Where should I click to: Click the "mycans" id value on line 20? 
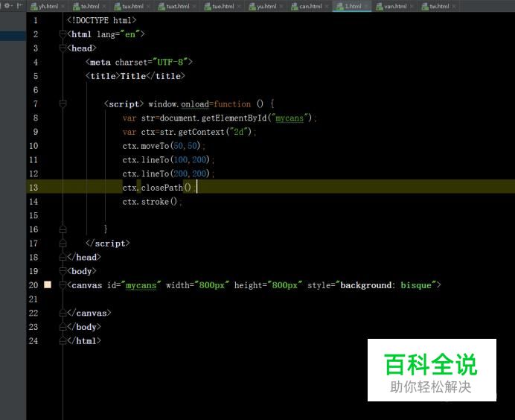pos(141,285)
